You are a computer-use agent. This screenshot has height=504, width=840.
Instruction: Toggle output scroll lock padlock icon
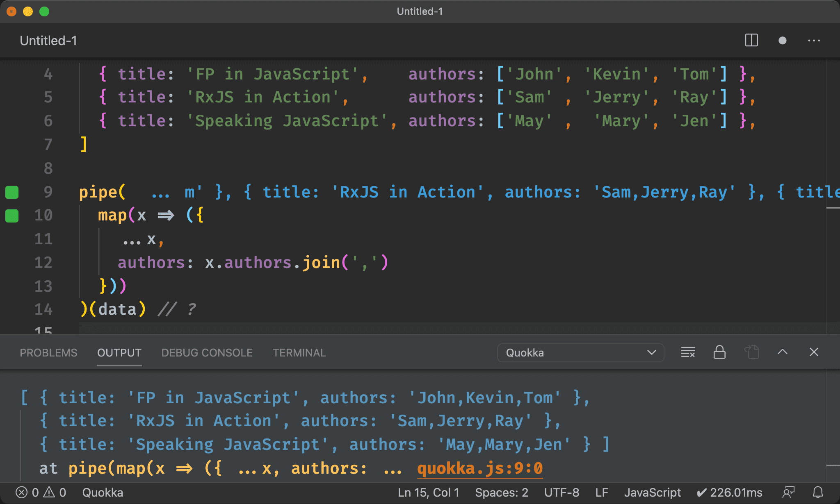coord(719,352)
